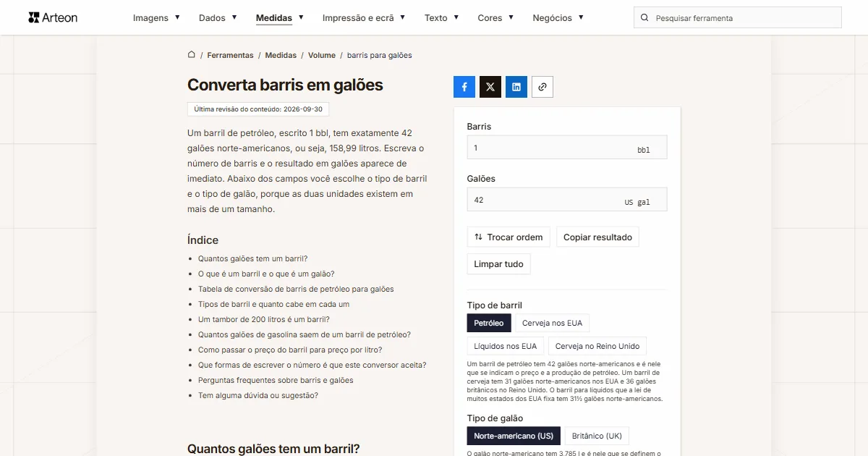
Task: Open Medidas breadcrumb link
Action: pos(281,55)
